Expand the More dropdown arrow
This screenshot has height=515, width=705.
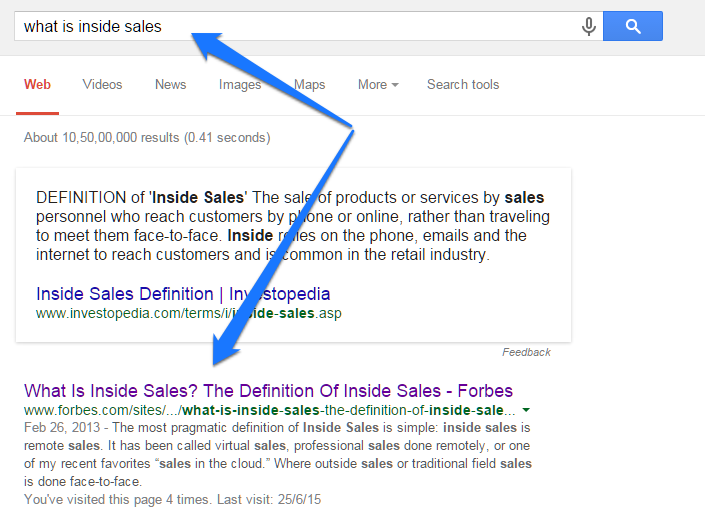pos(395,85)
